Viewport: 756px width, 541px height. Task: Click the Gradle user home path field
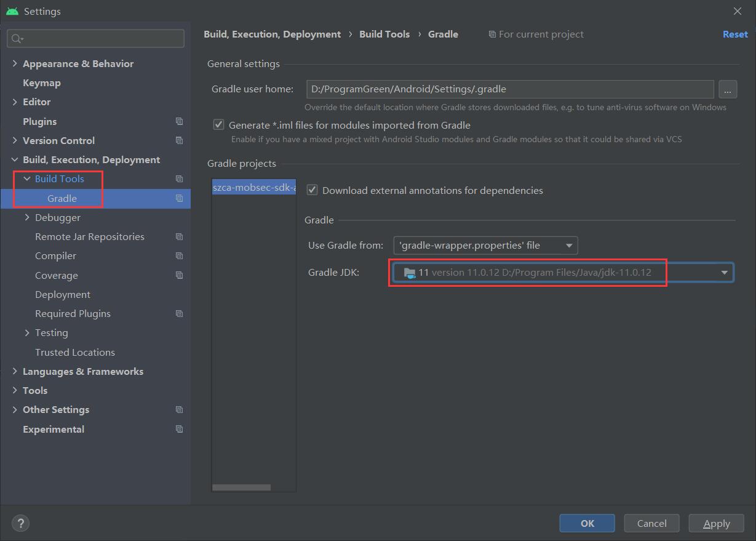511,89
